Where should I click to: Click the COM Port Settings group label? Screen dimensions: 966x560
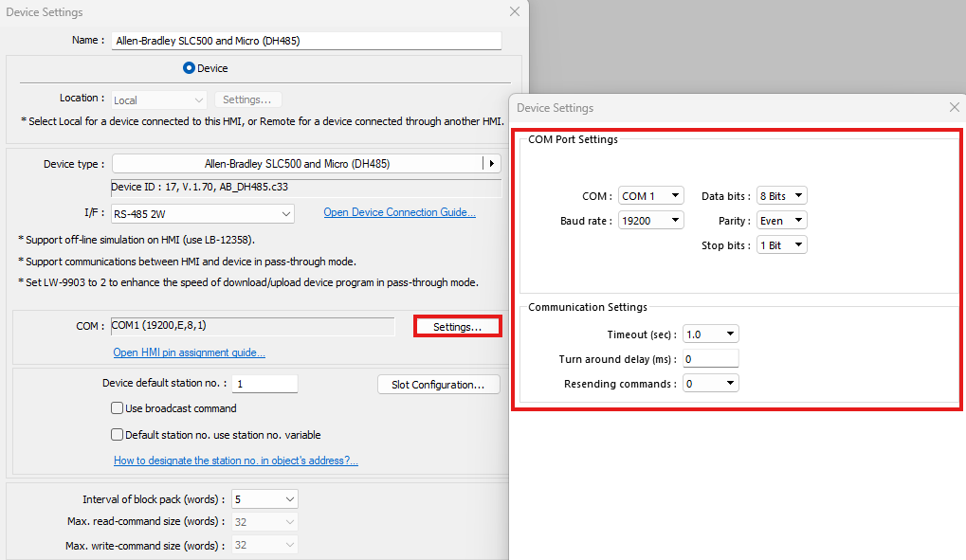573,139
